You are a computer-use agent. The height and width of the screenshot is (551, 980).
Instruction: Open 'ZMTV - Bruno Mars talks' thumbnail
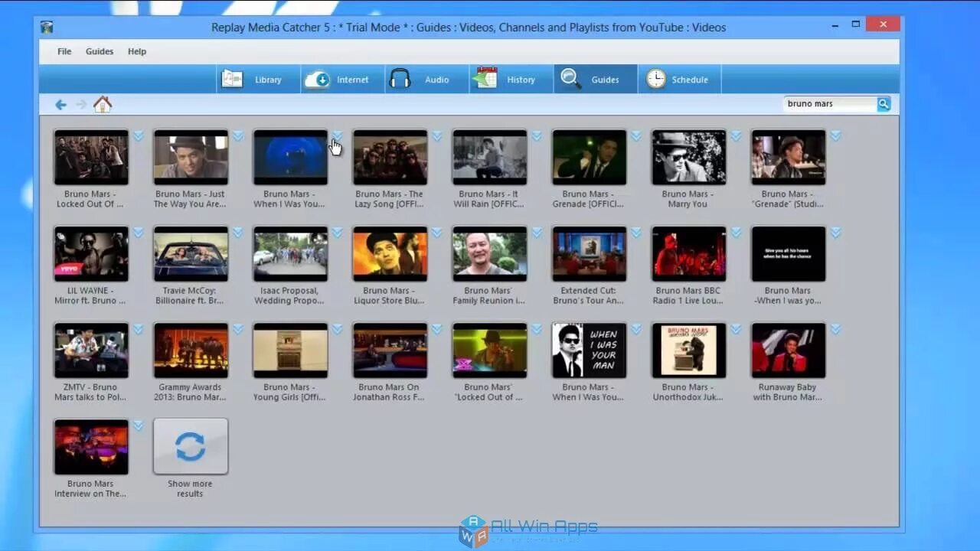click(x=91, y=350)
